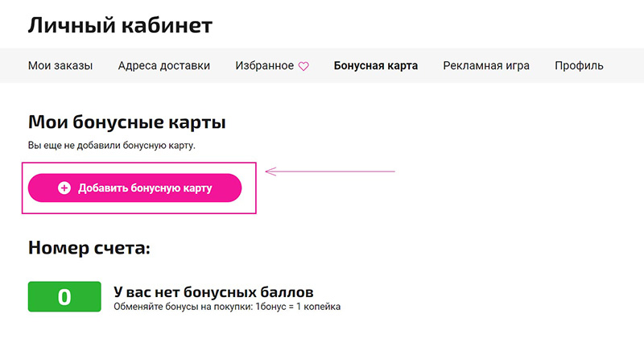Screen dimensions: 644x347
Task: Click the Номер счета heading
Action: (89, 248)
